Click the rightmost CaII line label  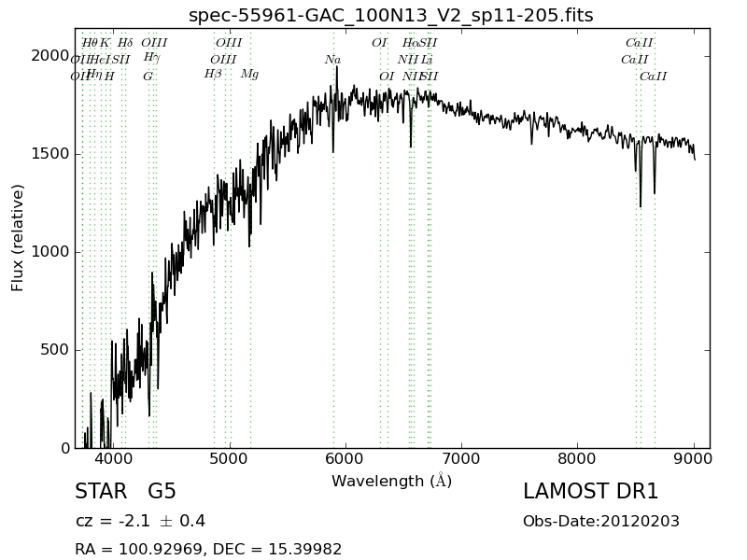pos(653,77)
